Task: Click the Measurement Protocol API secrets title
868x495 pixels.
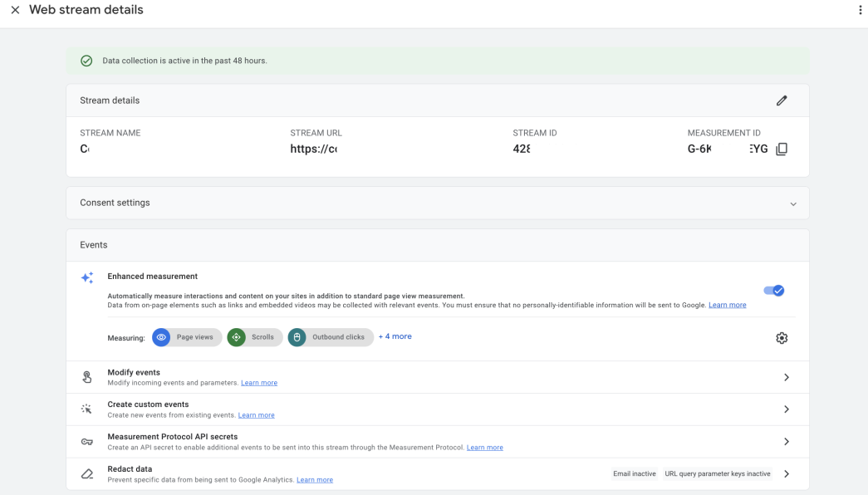Action: pyautogui.click(x=173, y=437)
